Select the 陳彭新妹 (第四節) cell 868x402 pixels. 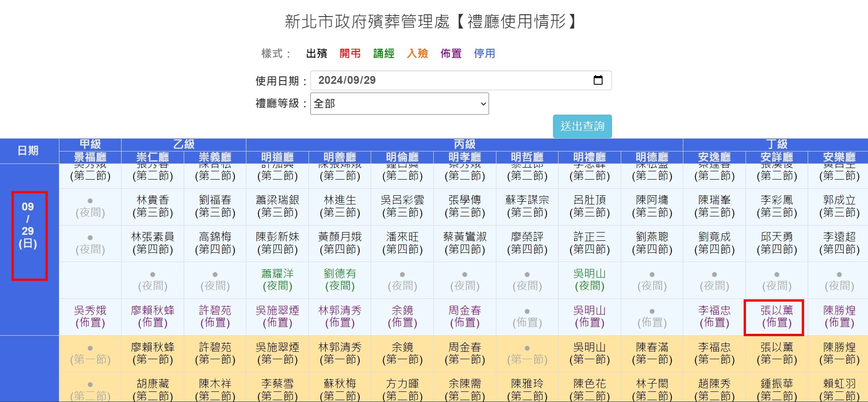277,244
